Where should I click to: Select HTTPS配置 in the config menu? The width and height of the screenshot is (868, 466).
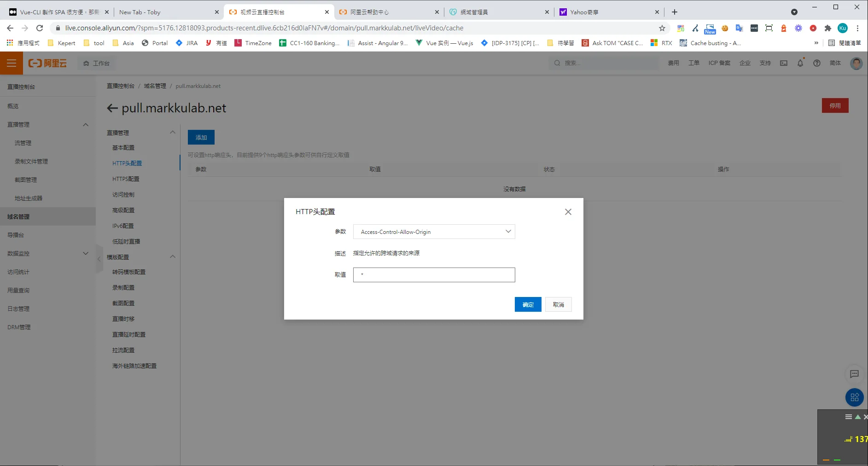(126, 179)
